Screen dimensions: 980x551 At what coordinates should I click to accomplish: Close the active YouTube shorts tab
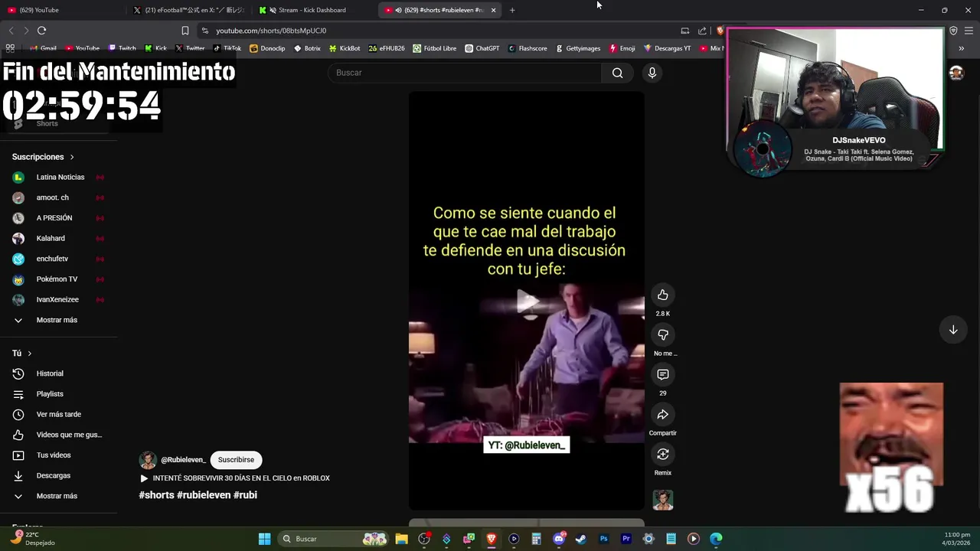click(x=493, y=10)
